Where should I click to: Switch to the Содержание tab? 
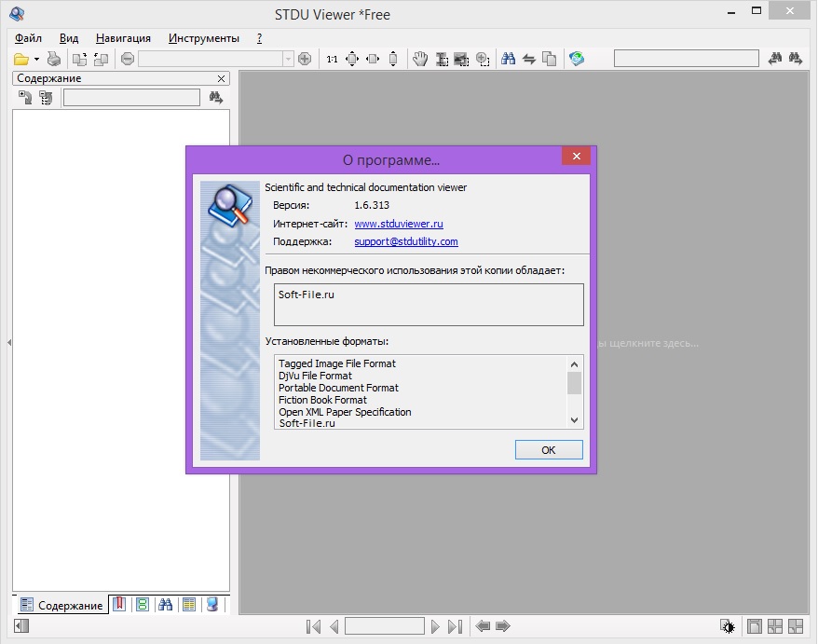click(61, 605)
